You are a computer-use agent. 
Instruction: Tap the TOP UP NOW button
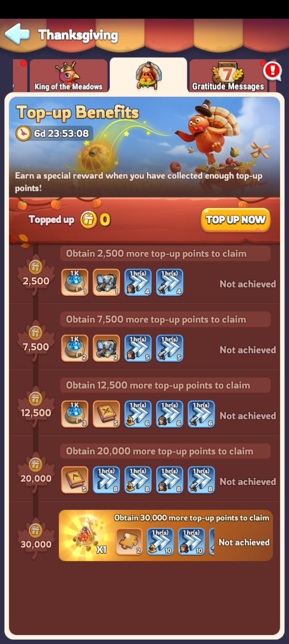[x=235, y=220]
